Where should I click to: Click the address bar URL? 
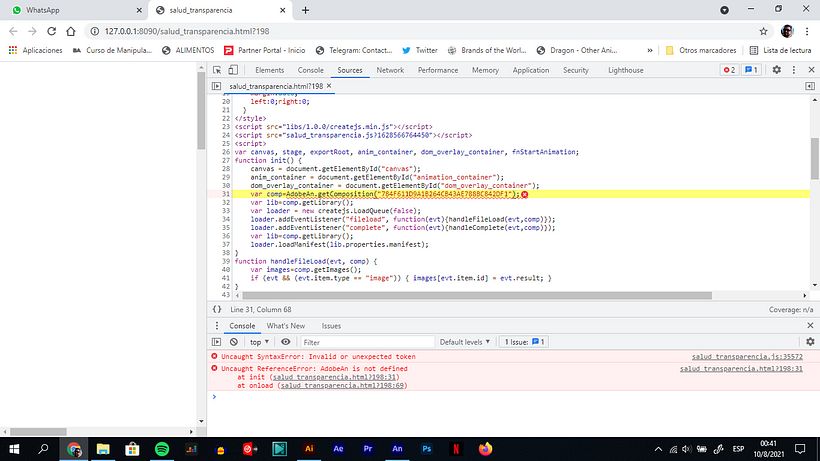coord(187,31)
